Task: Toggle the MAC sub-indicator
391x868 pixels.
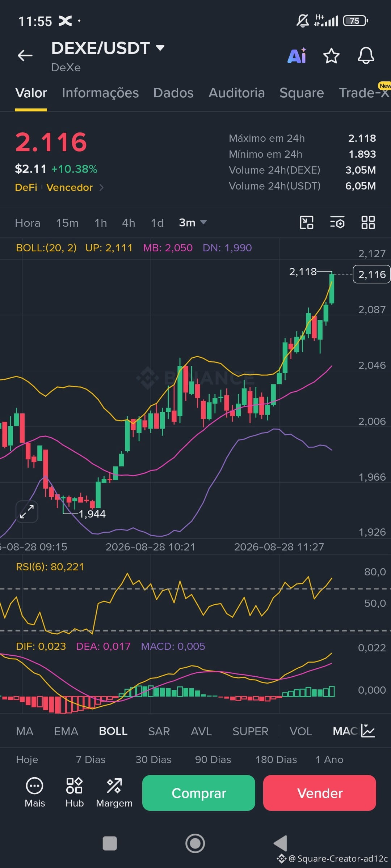Action: tap(345, 731)
